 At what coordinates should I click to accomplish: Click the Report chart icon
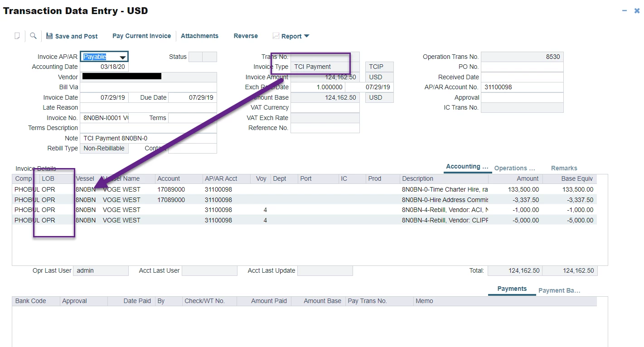276,36
